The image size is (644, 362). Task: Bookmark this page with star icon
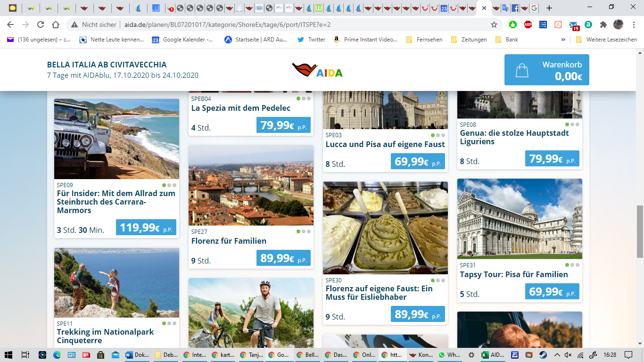coord(494,25)
